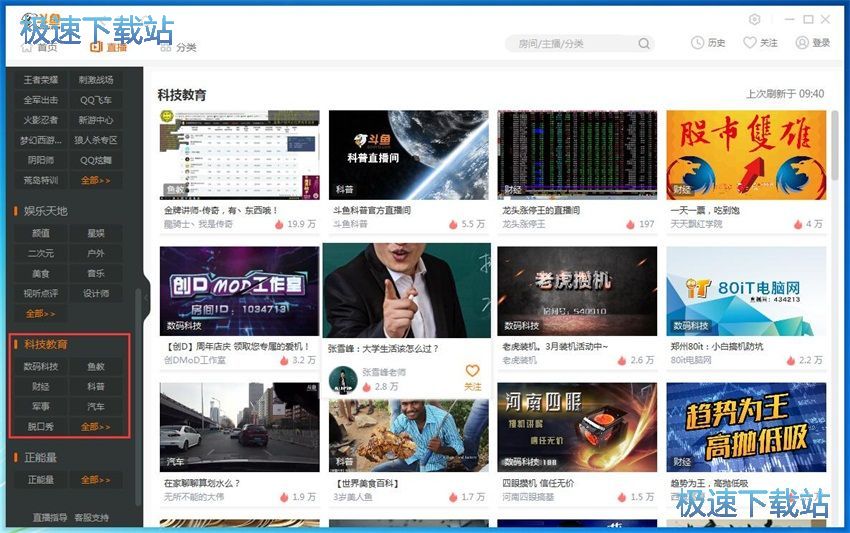This screenshot has width=850, height=533.
Task: Switch to the 分类 tab
Action: [x=178, y=48]
